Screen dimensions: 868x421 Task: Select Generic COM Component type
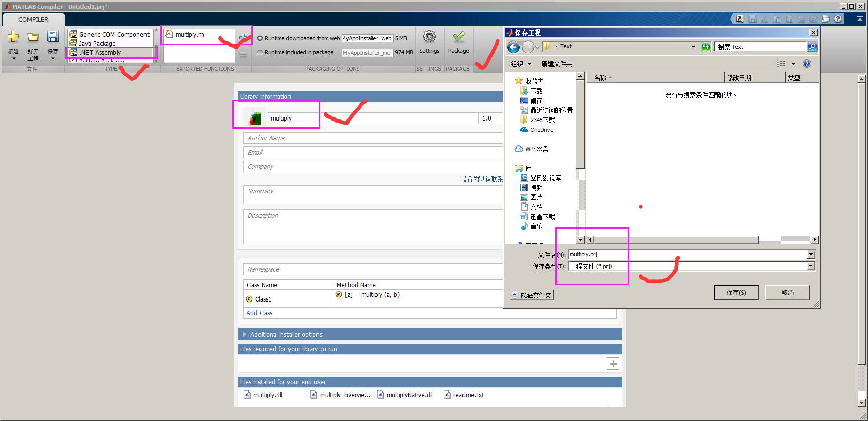tap(110, 34)
